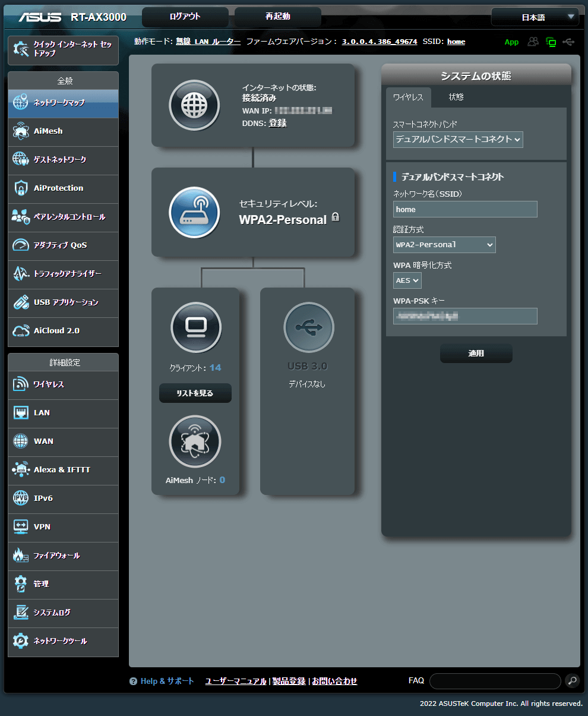Open the firmware version link
The width and height of the screenshot is (588, 716).
coord(379,42)
